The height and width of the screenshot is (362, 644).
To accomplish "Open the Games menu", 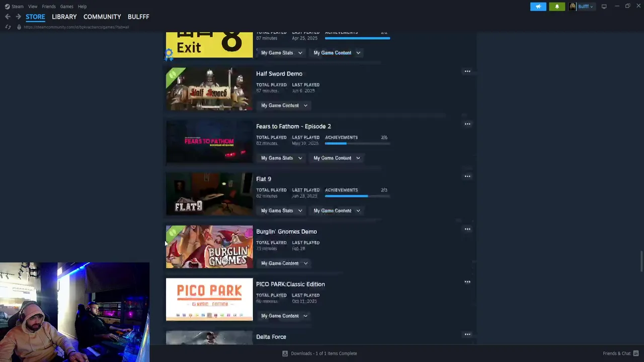I will [x=66, y=7].
